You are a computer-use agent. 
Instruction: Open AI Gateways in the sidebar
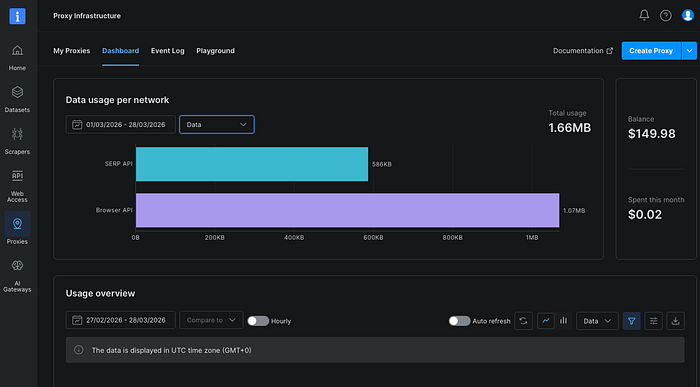point(17,276)
